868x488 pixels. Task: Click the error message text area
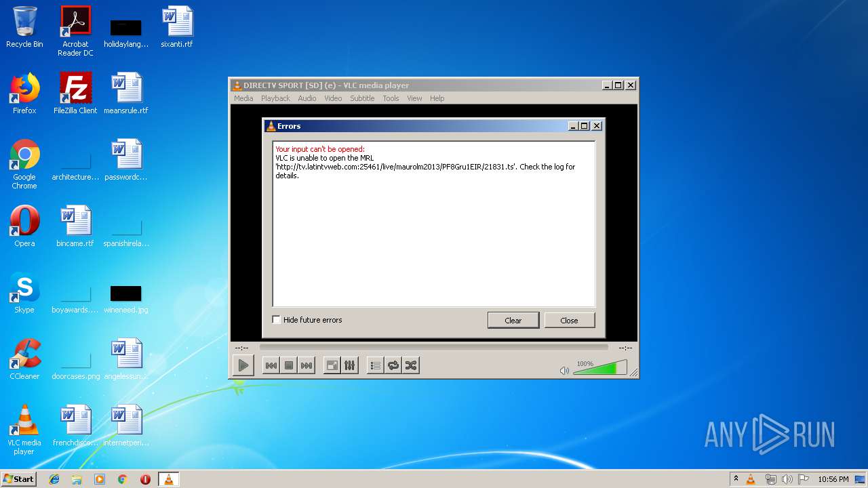pos(434,224)
